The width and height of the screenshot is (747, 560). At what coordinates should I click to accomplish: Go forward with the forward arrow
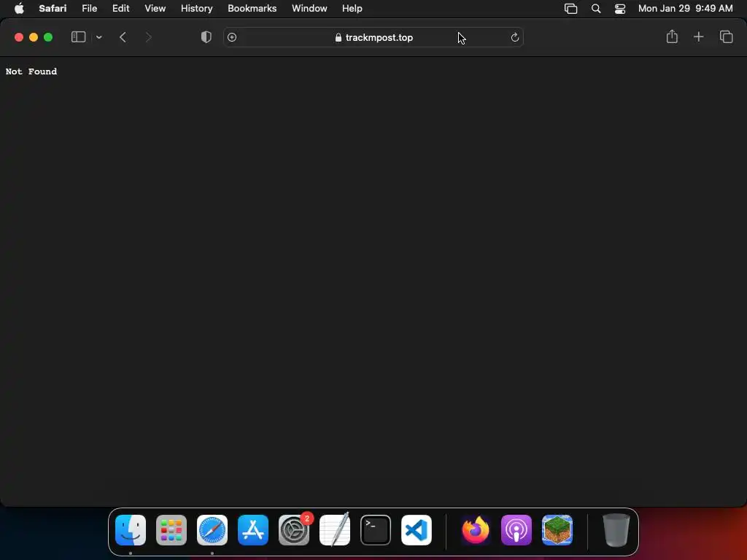pyautogui.click(x=148, y=37)
